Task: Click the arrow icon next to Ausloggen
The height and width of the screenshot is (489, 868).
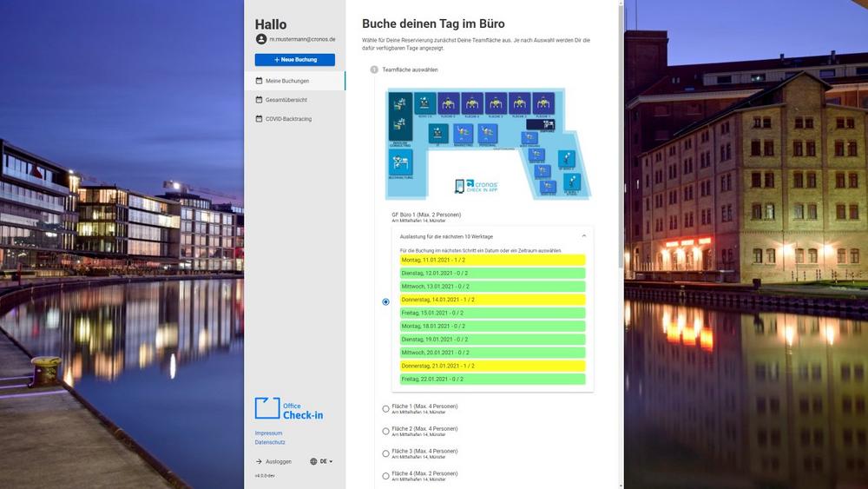Action: click(259, 461)
